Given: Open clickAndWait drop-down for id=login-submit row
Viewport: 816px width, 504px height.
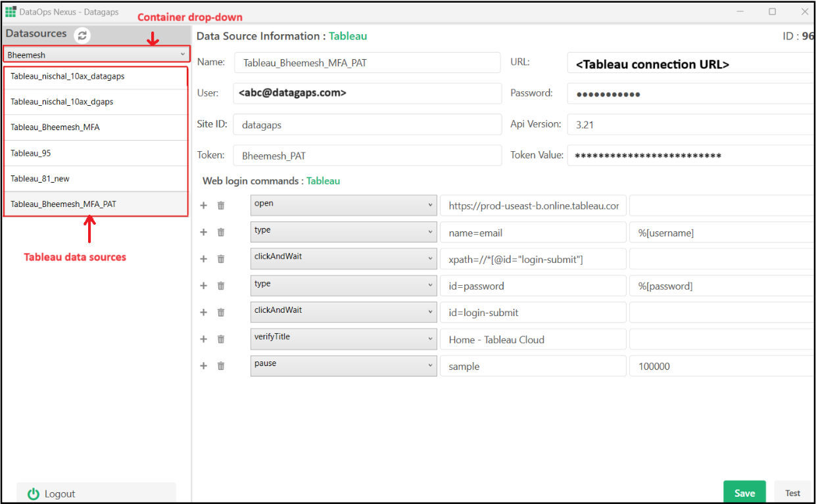Looking at the screenshot, I should click(344, 313).
